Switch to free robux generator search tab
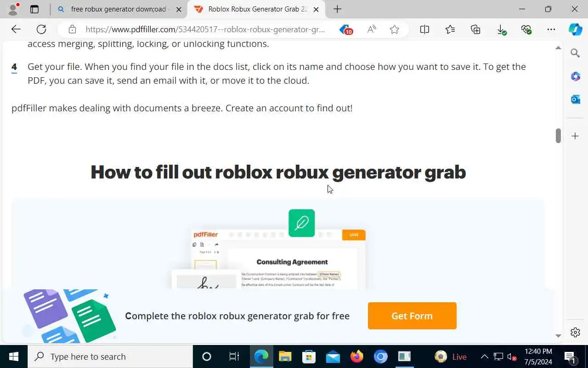The image size is (588, 368). (118, 9)
